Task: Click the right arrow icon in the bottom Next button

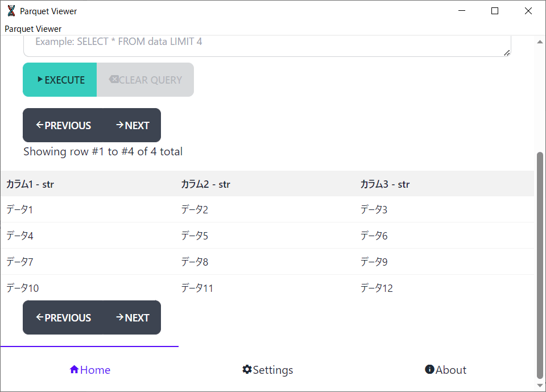Action: (120, 317)
